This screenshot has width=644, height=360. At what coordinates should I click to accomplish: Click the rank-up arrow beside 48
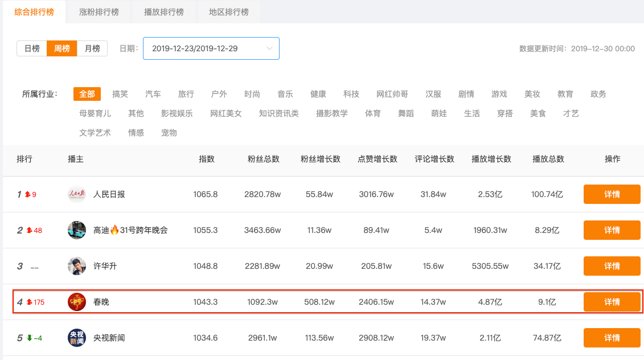point(29,230)
